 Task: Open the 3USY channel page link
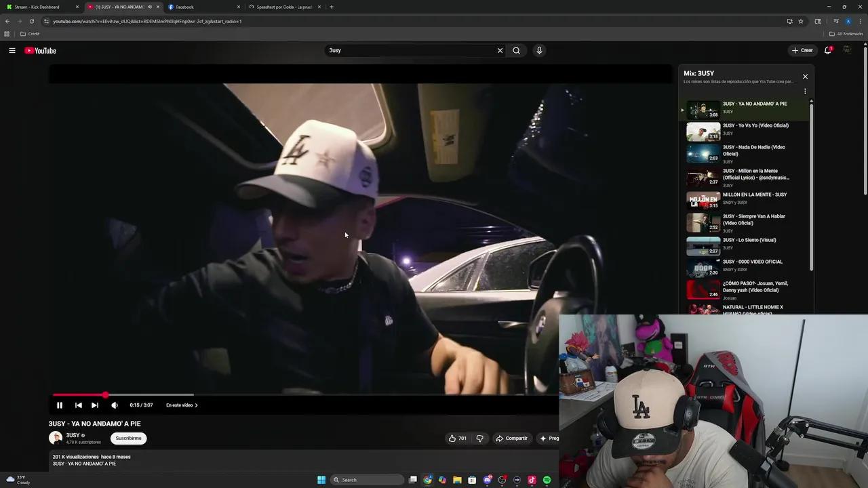(73, 434)
